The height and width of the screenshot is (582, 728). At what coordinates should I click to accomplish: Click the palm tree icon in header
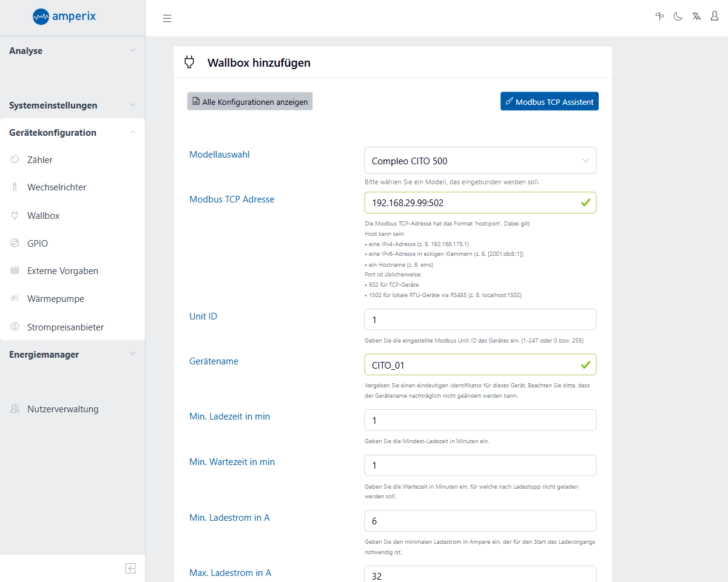click(659, 16)
